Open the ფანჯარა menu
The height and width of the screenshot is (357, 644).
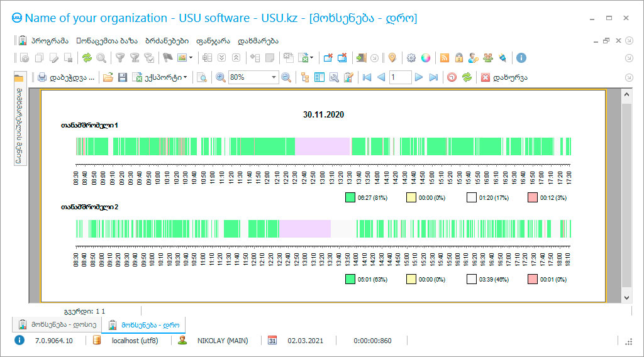pos(213,41)
